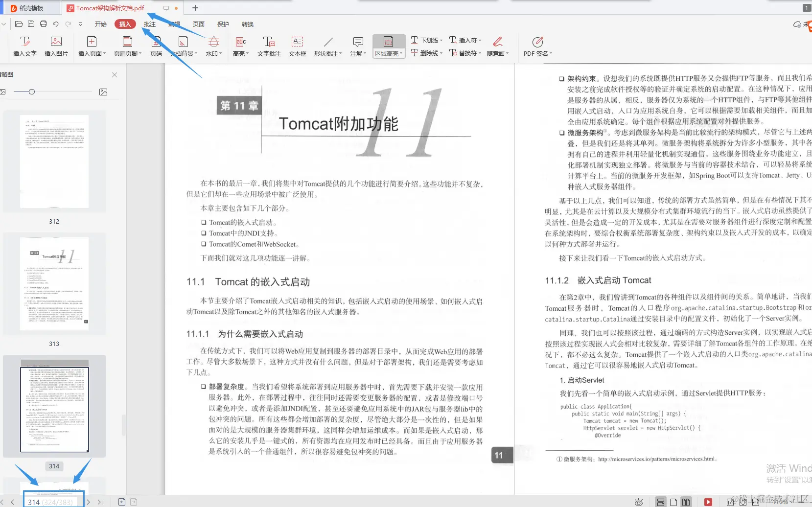Click the small thumbnail size icon
Image resolution: width=812 pixels, height=507 pixels.
click(3, 92)
